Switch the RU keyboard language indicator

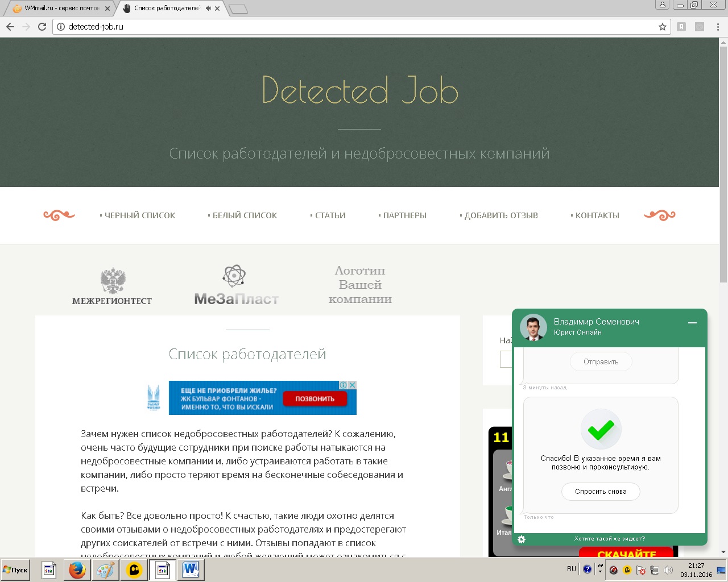click(571, 569)
